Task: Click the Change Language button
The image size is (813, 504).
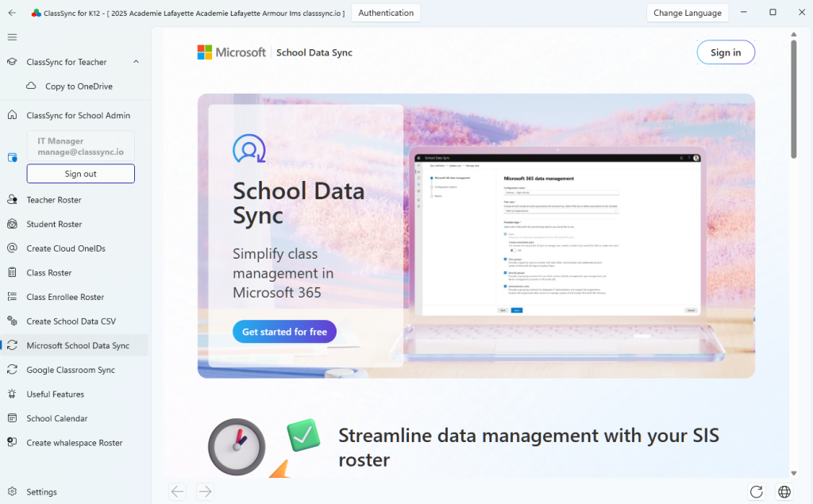Action: click(688, 13)
